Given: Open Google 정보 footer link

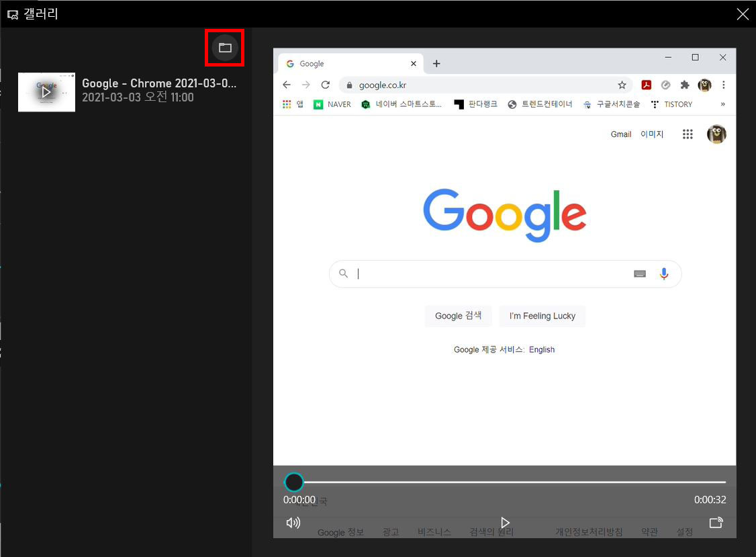Looking at the screenshot, I should 340,532.
